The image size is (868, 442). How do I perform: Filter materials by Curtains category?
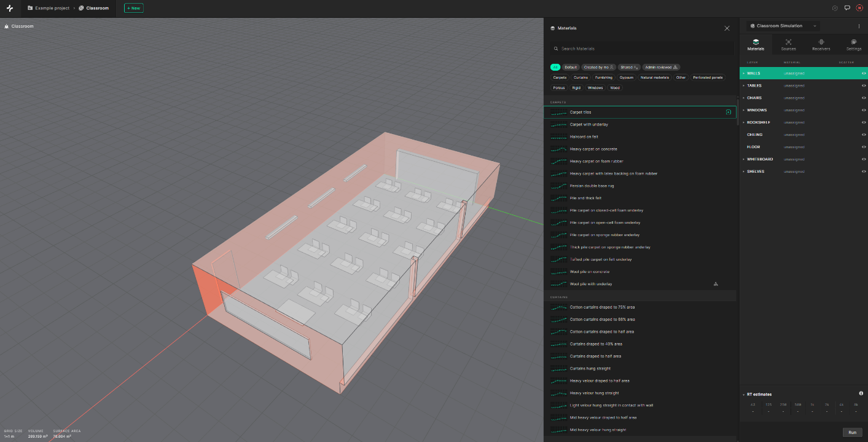pos(581,77)
